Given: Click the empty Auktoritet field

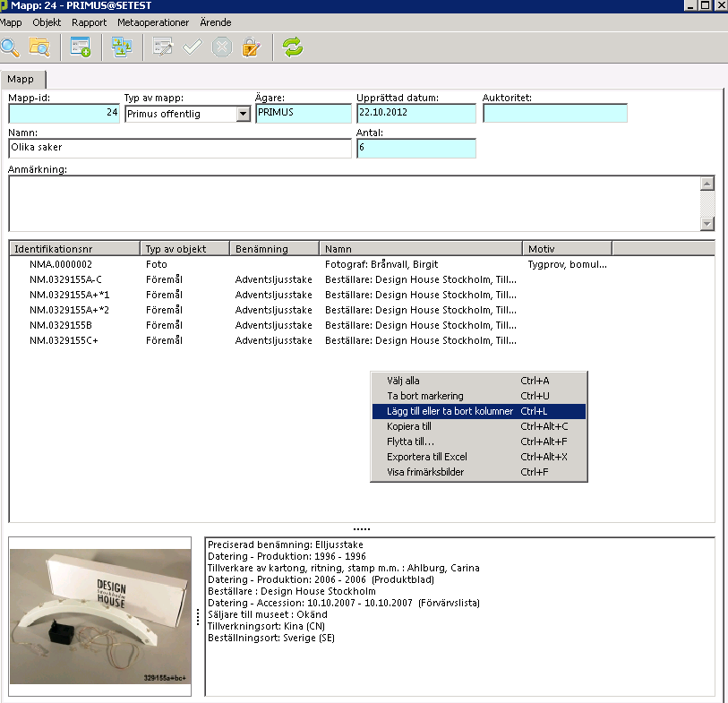Looking at the screenshot, I should [x=555, y=113].
